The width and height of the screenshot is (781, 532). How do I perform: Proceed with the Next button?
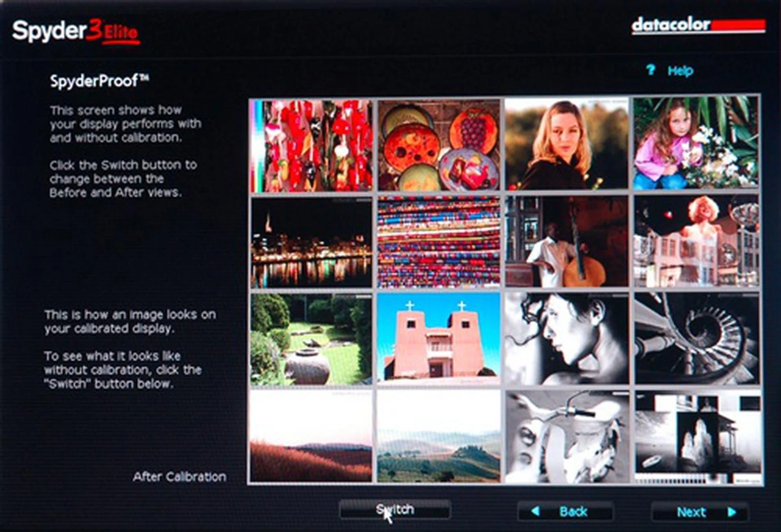[691, 512]
